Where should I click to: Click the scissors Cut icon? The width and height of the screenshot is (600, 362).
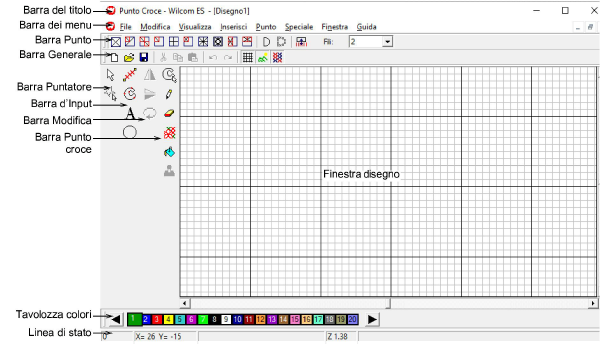pos(163,57)
